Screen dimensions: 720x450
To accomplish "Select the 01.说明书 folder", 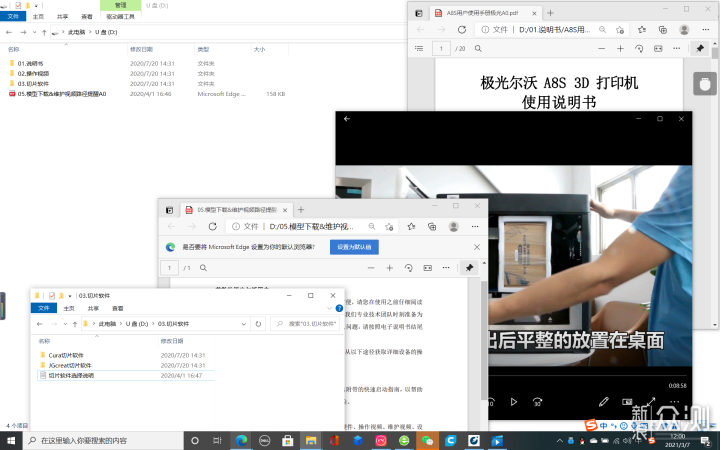I will point(30,63).
